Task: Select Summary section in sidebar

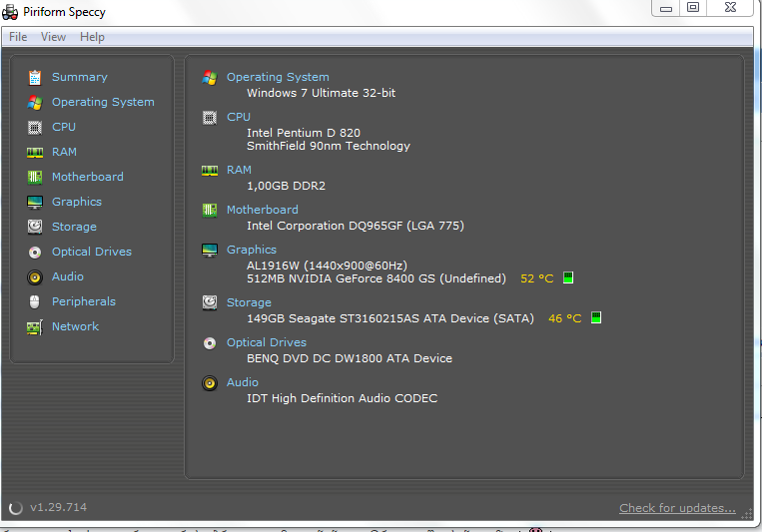Action: (x=80, y=77)
